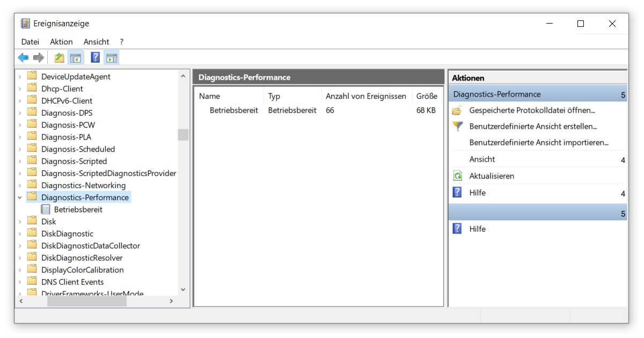The width and height of the screenshot is (644, 338).
Task: Open the Ansicht menu in menu bar
Action: pyautogui.click(x=96, y=42)
